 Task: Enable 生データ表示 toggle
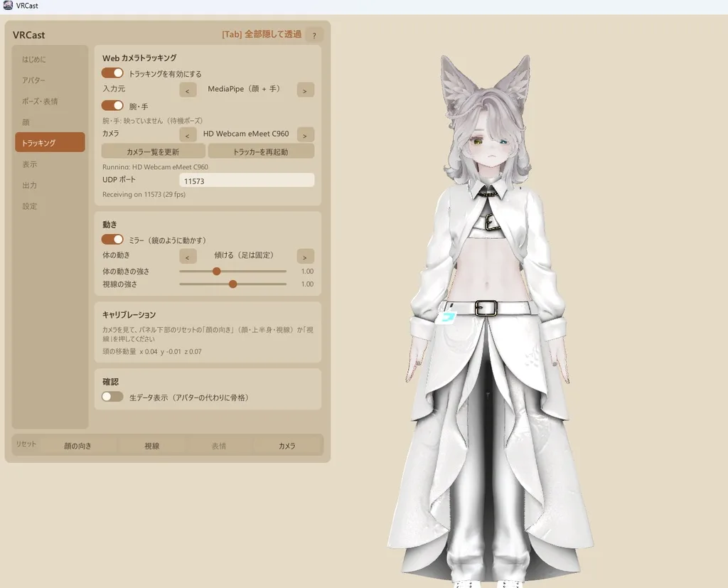(x=112, y=397)
